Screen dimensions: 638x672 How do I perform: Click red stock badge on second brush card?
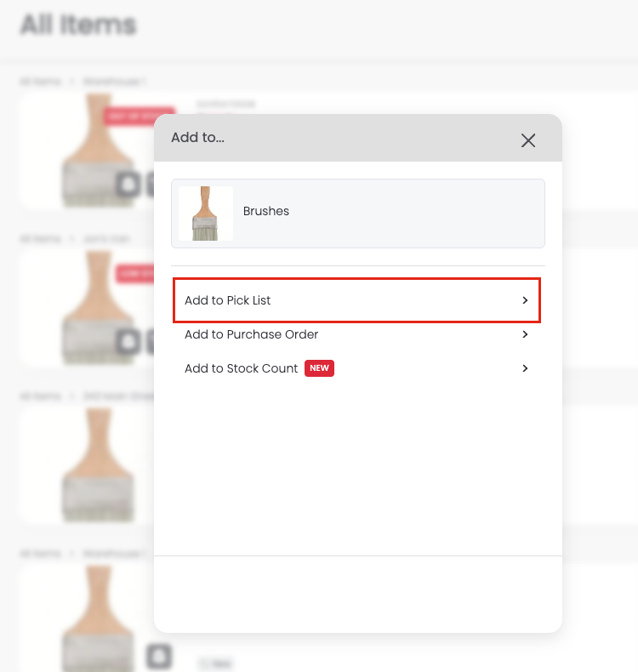click(135, 273)
